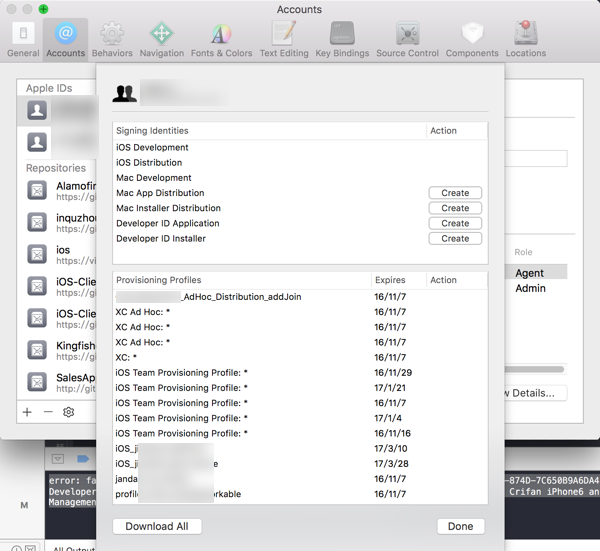This screenshot has width=600, height=551.
Task: Select Team Provisioning Profile expiring 17/1/21
Action: [x=300, y=388]
